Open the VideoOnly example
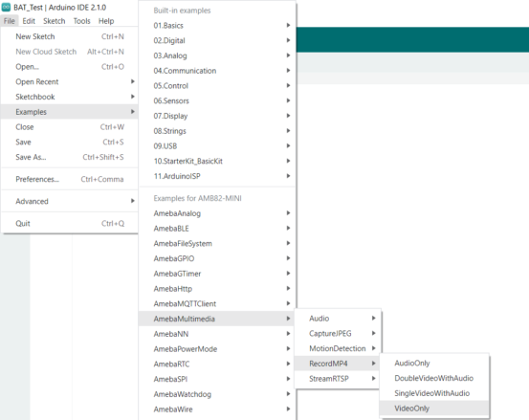 [434, 409]
